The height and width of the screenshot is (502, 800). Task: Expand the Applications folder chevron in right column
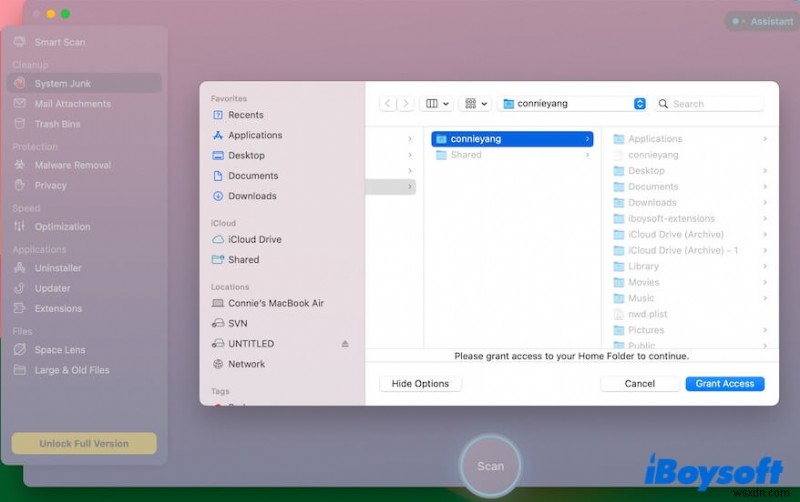coord(765,139)
